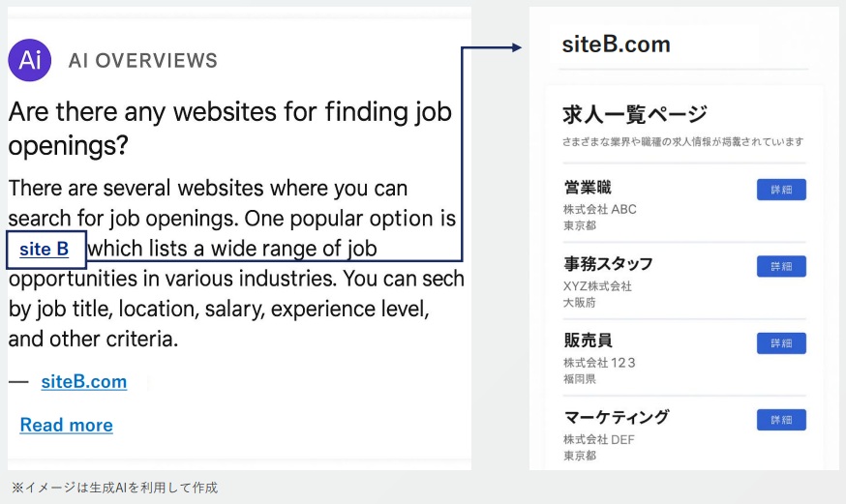
Task: Select the マーケティング job title
Action: [x=617, y=417]
